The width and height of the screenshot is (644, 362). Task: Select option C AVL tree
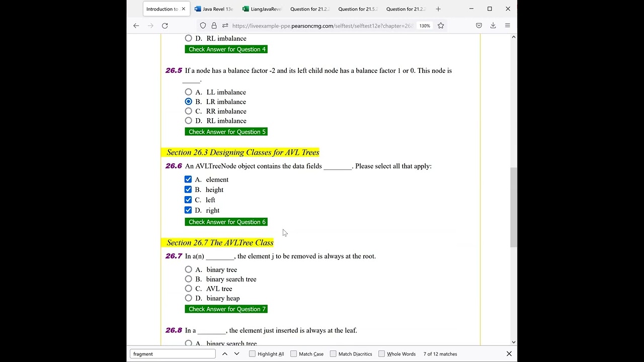pos(188,289)
